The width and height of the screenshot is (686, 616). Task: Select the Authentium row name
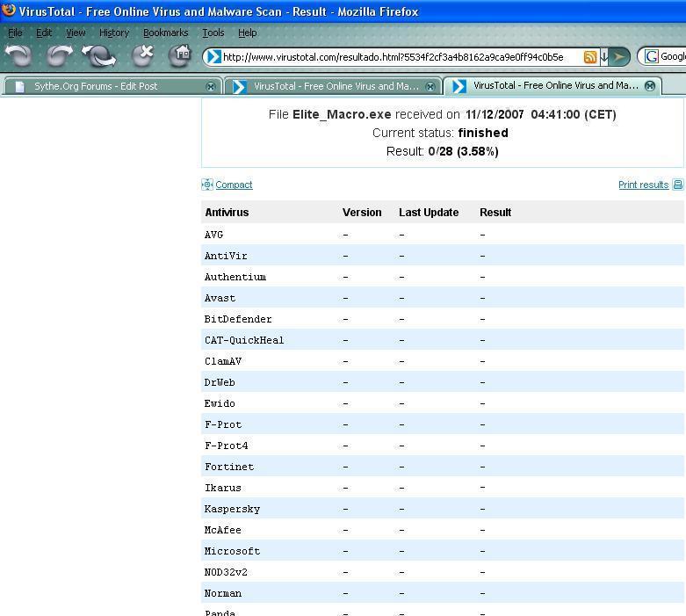(235, 277)
